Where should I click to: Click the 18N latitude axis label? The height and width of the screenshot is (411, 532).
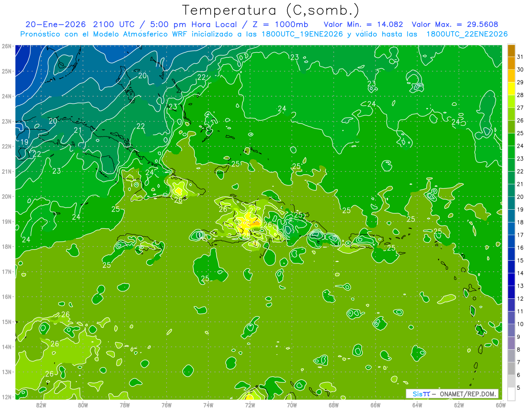coord(7,247)
